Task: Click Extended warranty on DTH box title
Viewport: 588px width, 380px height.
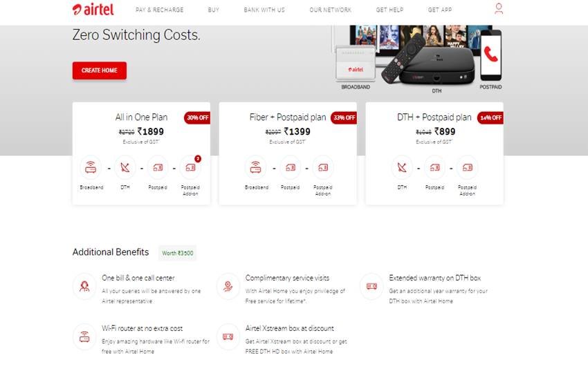Action: click(x=435, y=278)
